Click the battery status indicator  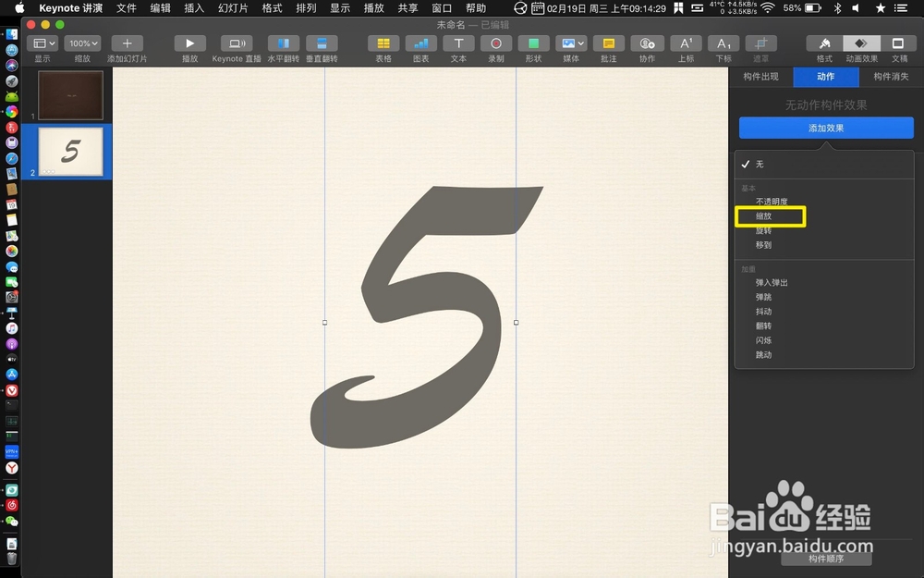click(x=811, y=8)
